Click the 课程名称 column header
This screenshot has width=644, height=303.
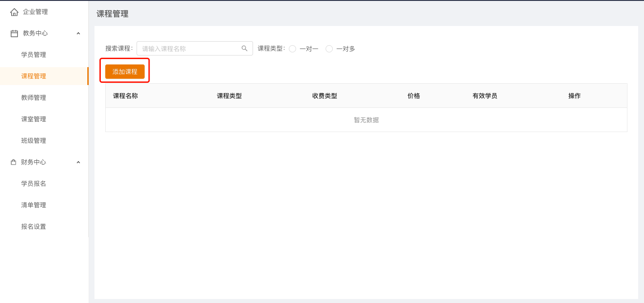[125, 96]
